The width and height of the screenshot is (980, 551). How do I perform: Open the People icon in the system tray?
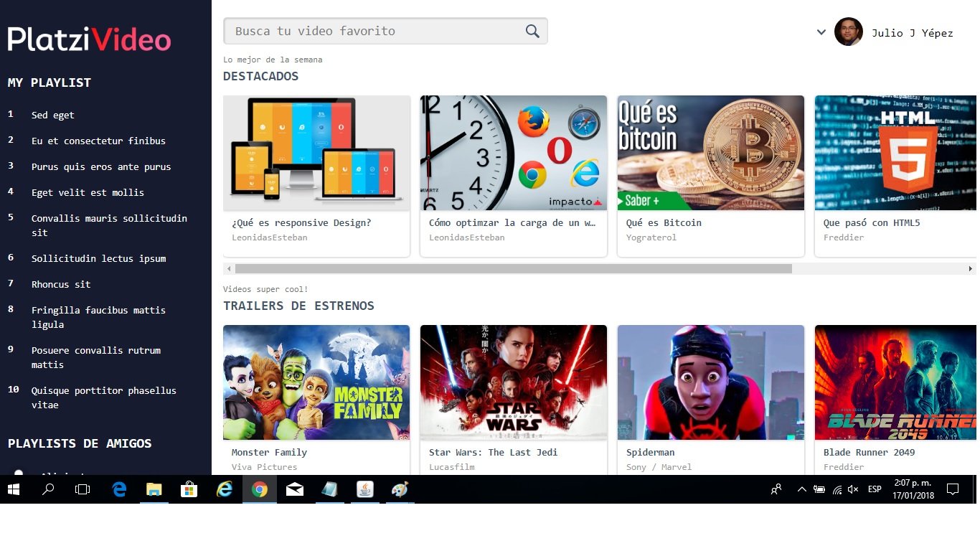pos(776,489)
